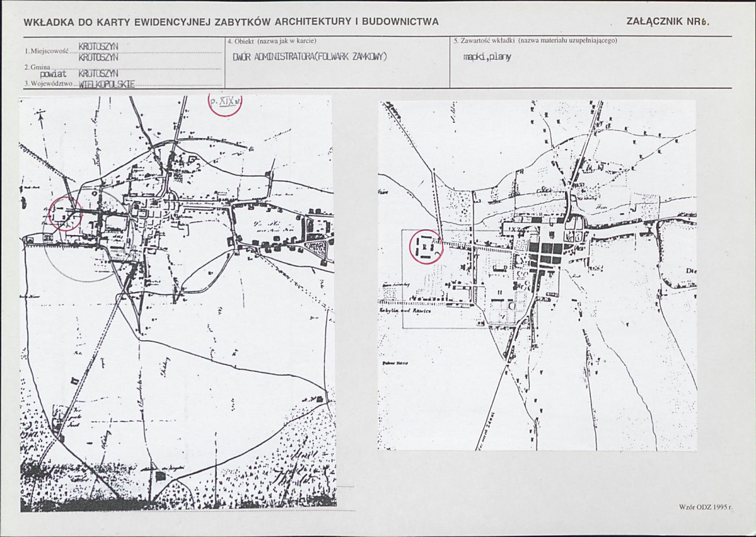Select the 'ZAŁĄCZNIK NR 6.' label
The height and width of the screenshot is (537, 756).
pos(668,21)
